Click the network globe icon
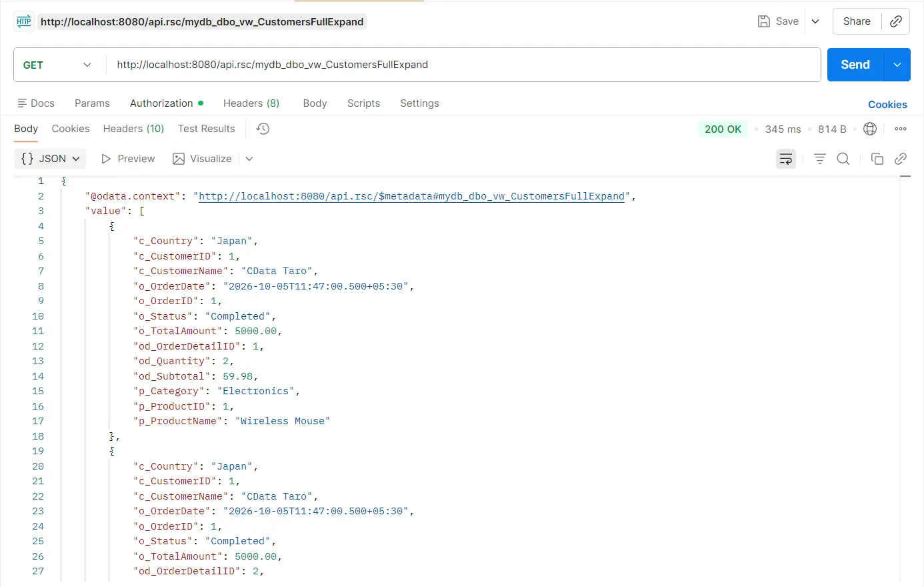The image size is (924, 587). coord(870,129)
